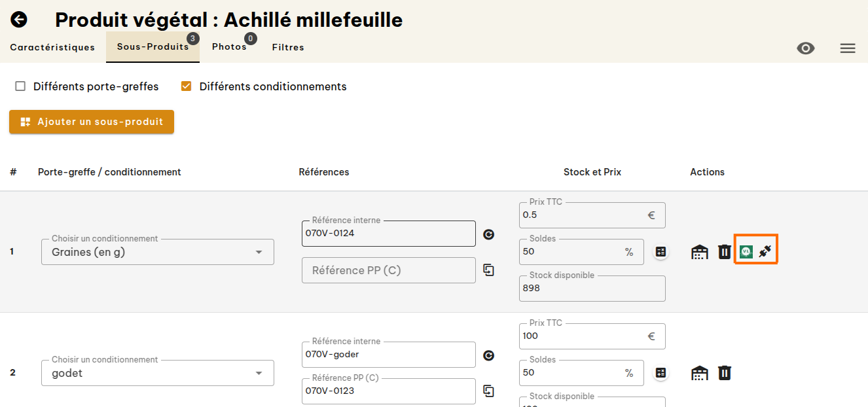Toggle the eye visibility icon
This screenshot has height=407, width=868.
pyautogui.click(x=806, y=48)
